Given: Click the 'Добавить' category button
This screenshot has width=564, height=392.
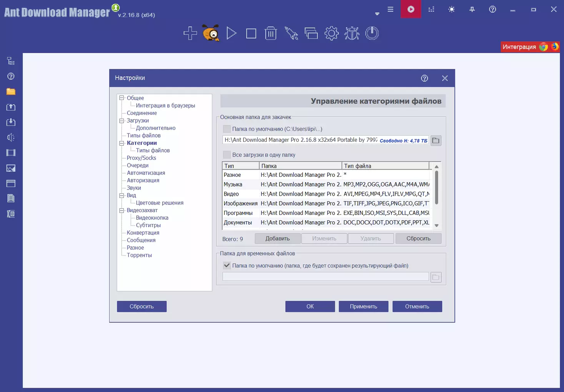Looking at the screenshot, I should (278, 239).
